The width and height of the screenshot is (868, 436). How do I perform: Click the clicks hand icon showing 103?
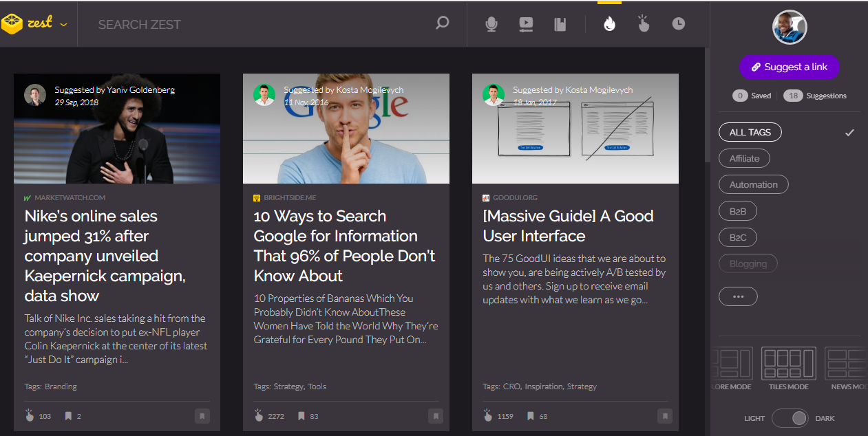coord(29,415)
